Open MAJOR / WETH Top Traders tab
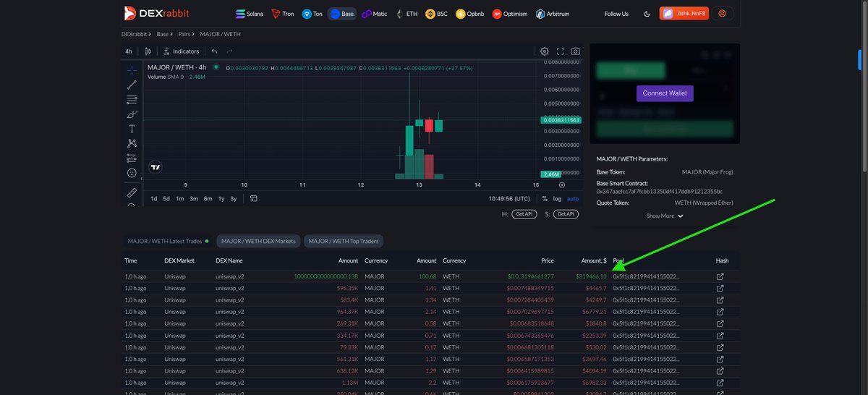 344,241
